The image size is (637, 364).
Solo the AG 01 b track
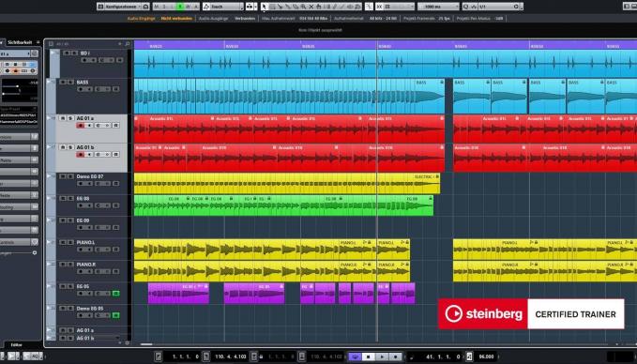tap(70, 147)
